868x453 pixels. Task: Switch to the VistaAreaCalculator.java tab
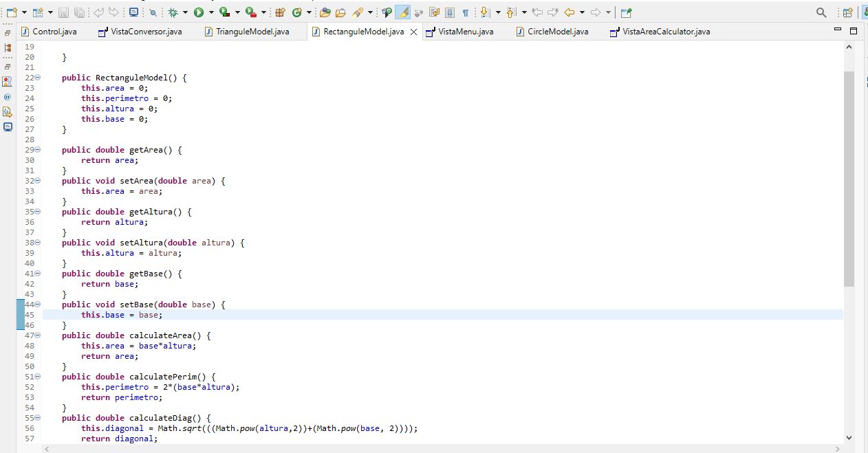pyautogui.click(x=660, y=32)
